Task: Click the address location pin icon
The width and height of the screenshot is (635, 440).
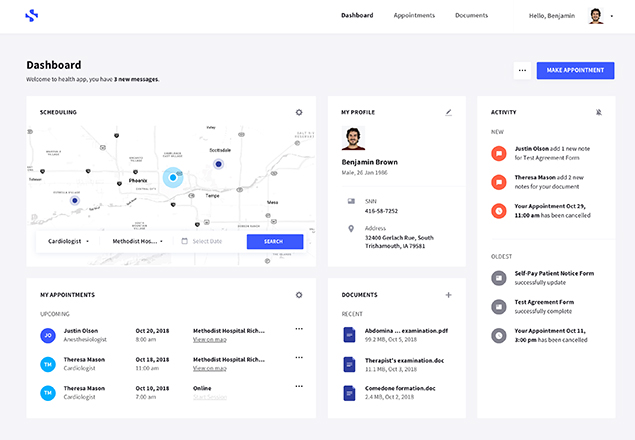Action: coord(351,229)
